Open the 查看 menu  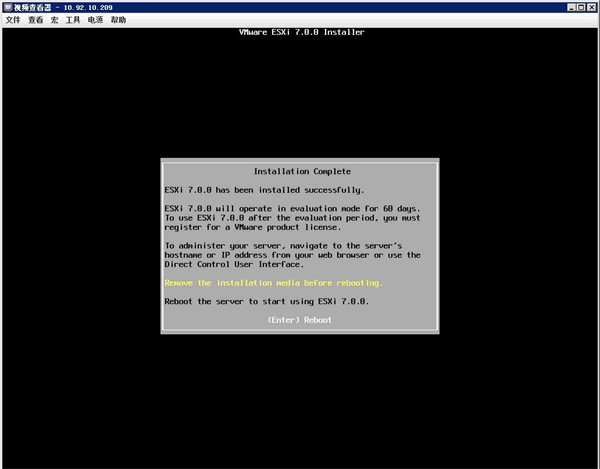(36, 20)
